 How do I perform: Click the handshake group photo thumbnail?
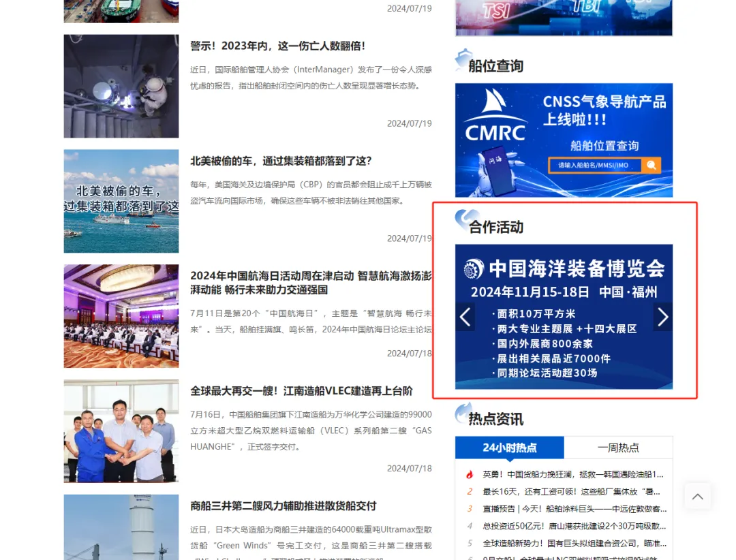click(121, 431)
